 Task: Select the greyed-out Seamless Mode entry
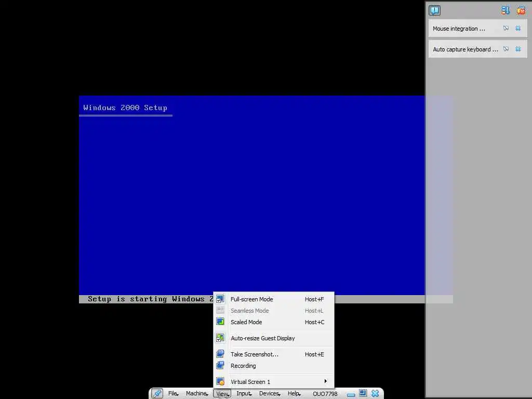(x=274, y=311)
